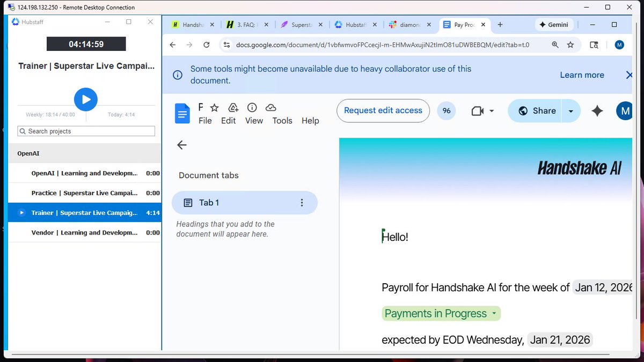Start the Hubstaff timer play button
Screen dimensions: 644x362
pos(86,99)
